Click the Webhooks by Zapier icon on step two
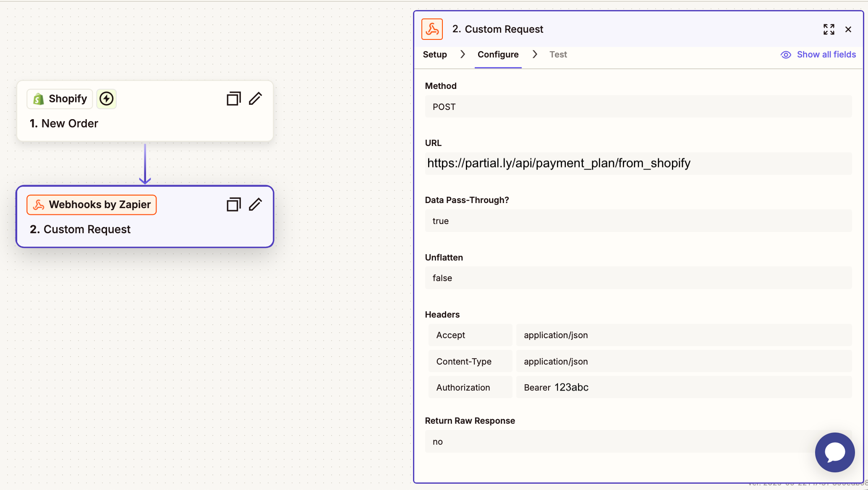Image resolution: width=868 pixels, height=490 pixels. (39, 204)
